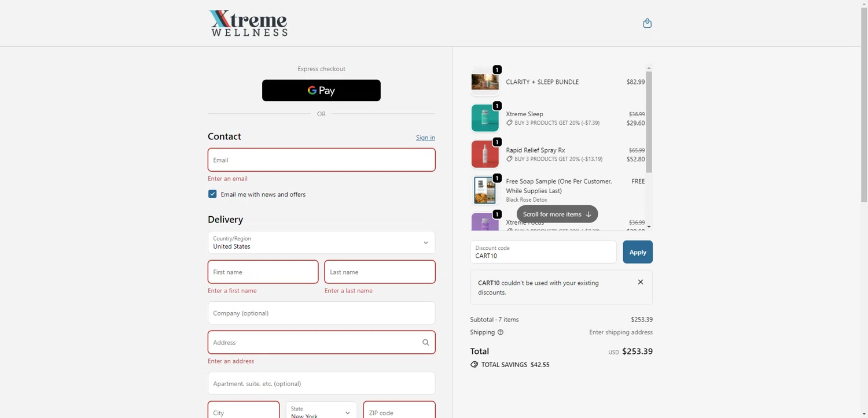The height and width of the screenshot is (418, 868).
Task: Click the 'Black Rose Detox' variant text
Action: (527, 200)
